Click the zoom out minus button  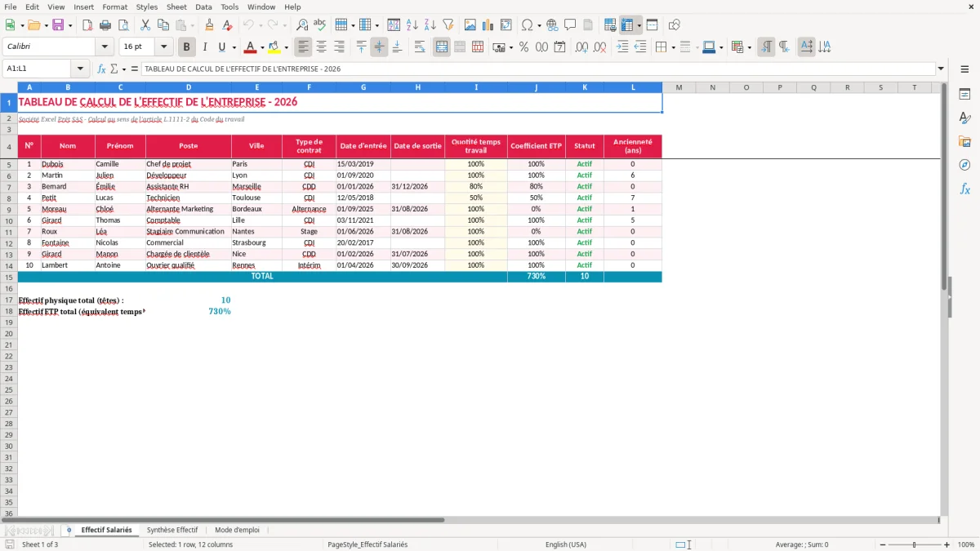[881, 544]
